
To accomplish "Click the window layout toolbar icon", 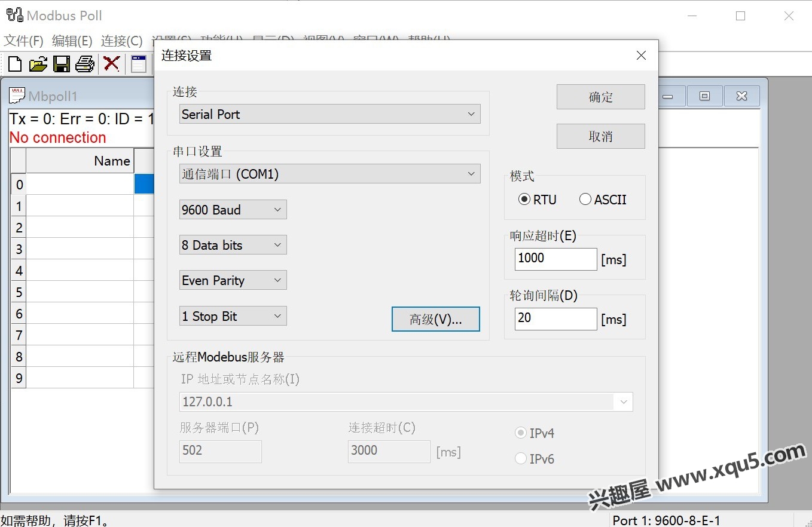I will click(139, 64).
